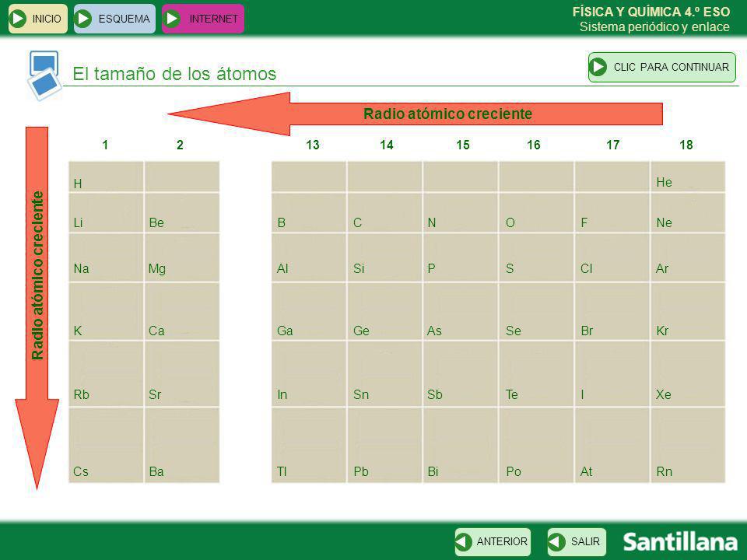
Task: Select the Na element cell
Action: 107,257
